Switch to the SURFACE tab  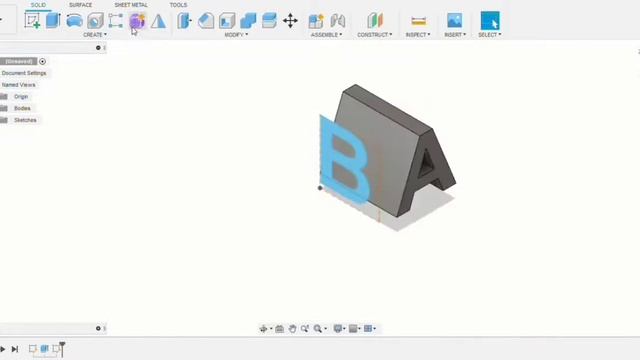pyautogui.click(x=80, y=5)
